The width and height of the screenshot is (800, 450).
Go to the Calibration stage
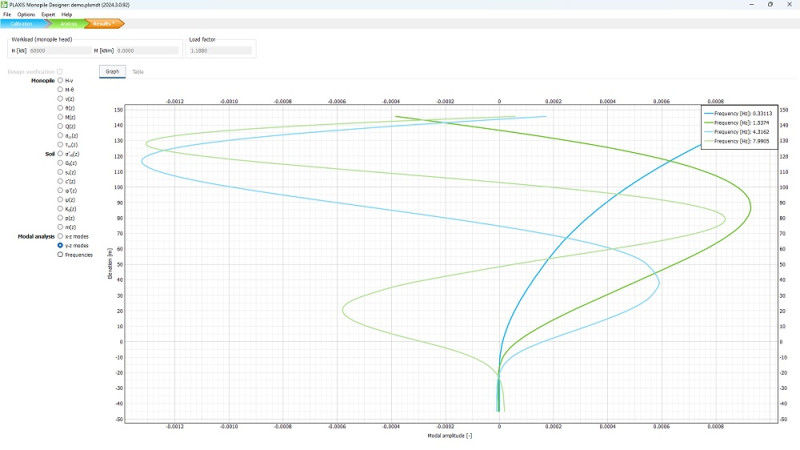(x=23, y=23)
